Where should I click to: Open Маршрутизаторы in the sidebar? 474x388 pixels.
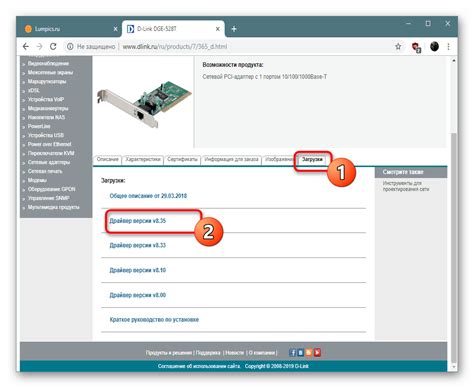click(x=47, y=81)
